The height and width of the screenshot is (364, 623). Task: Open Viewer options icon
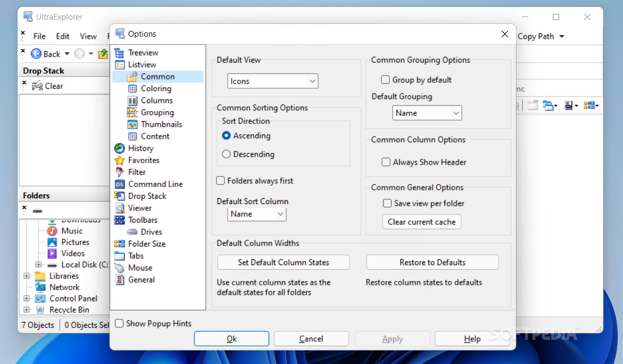[120, 208]
